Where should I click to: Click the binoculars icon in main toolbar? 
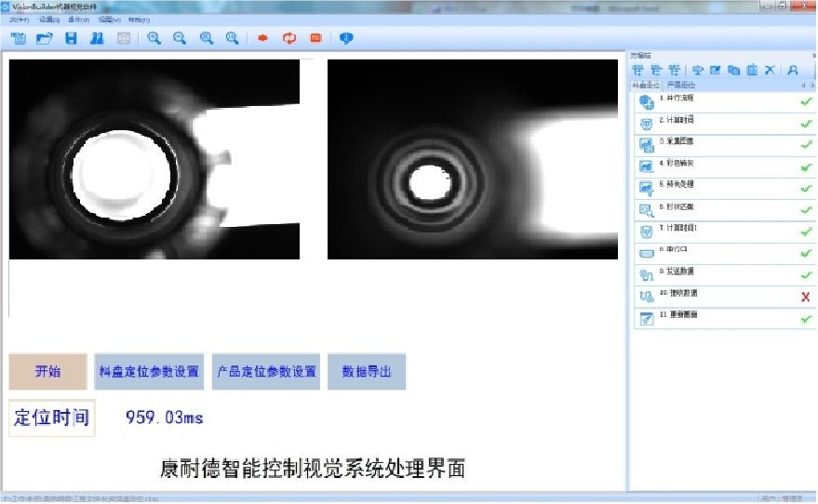click(96, 39)
